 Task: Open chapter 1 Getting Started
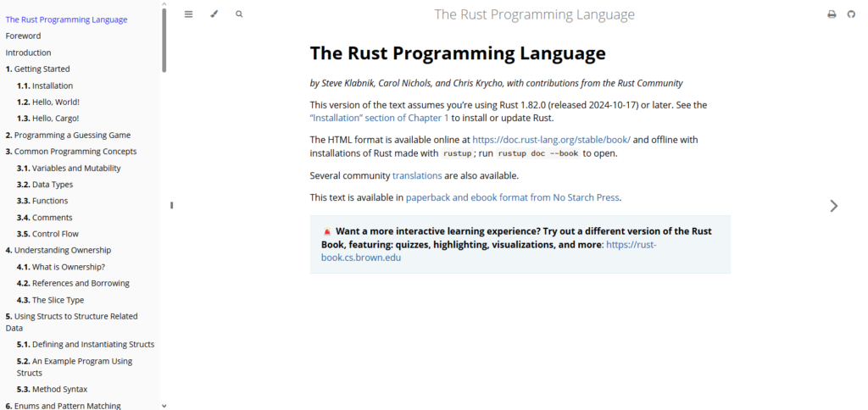[x=37, y=69]
